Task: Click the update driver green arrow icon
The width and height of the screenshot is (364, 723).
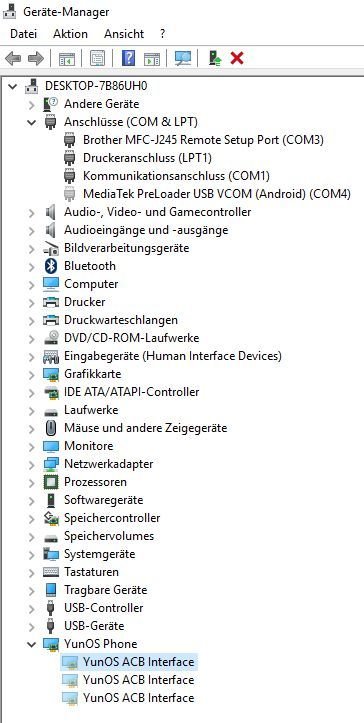Action: [215, 58]
